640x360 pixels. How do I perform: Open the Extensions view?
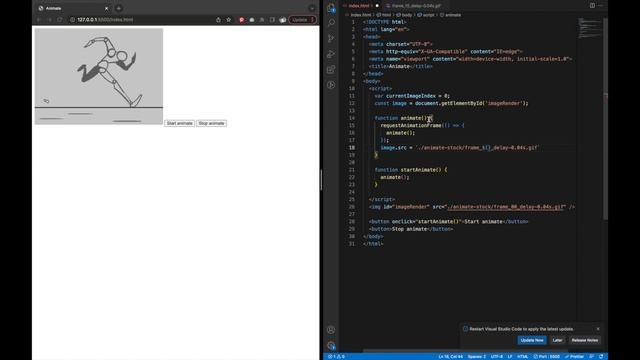331,69
